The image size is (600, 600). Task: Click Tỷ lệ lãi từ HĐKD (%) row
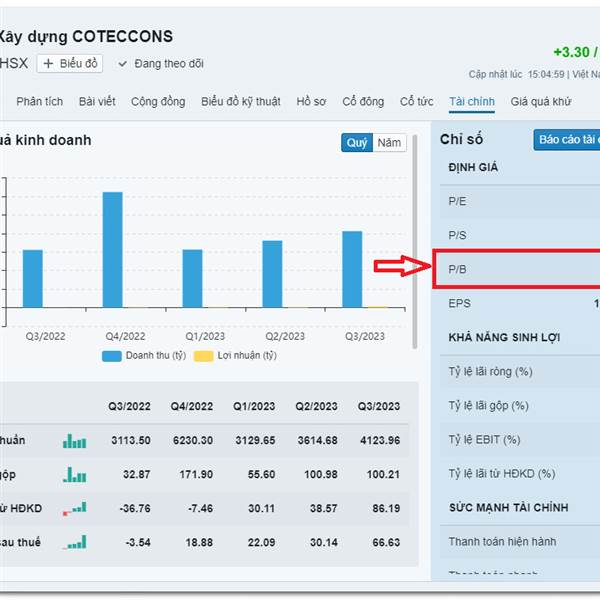click(520, 474)
